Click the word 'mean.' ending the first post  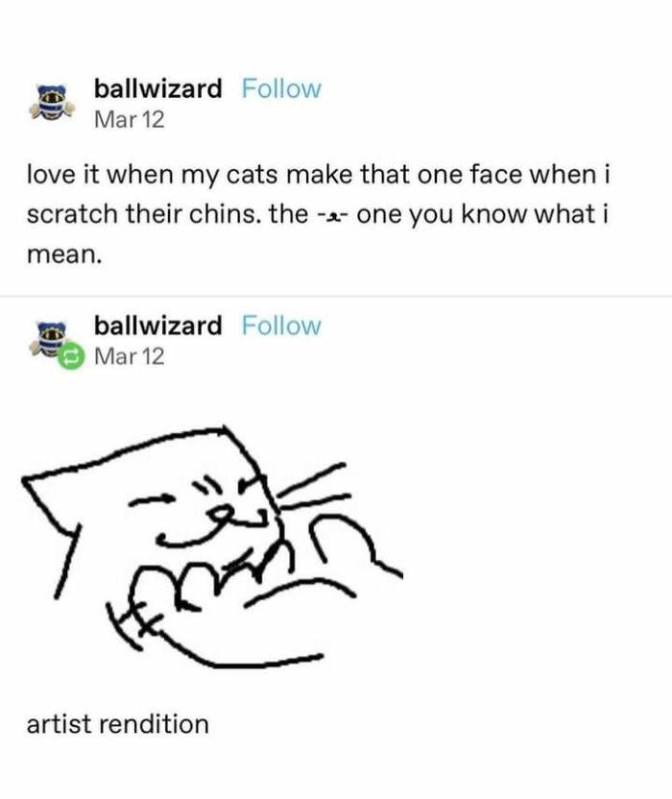61,254
